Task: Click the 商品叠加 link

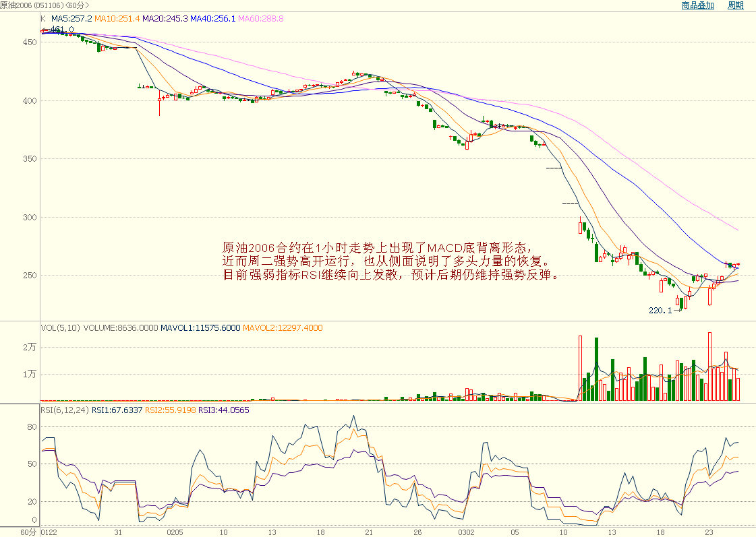Action: (x=697, y=5)
